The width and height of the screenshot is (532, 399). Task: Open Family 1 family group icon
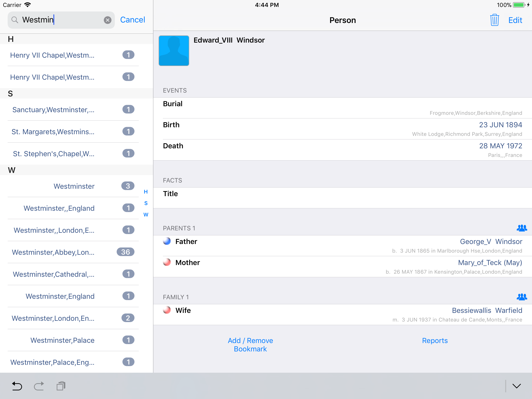(521, 297)
